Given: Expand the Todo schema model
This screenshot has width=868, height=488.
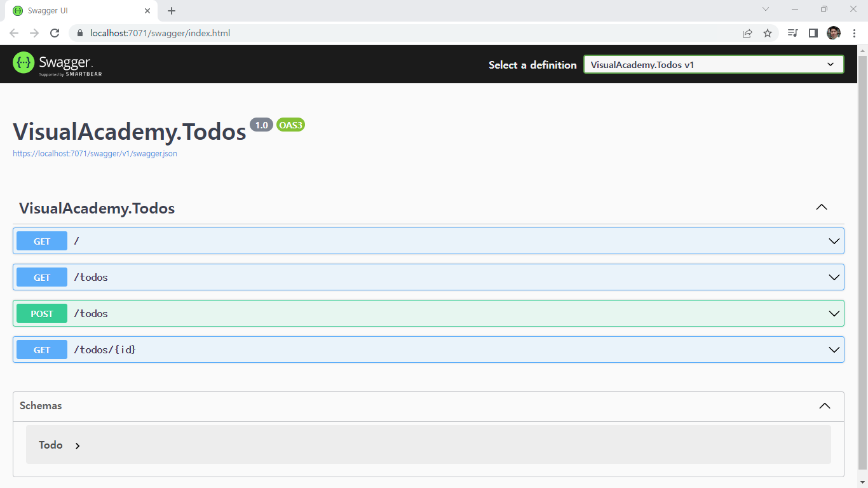Looking at the screenshot, I should (x=78, y=445).
